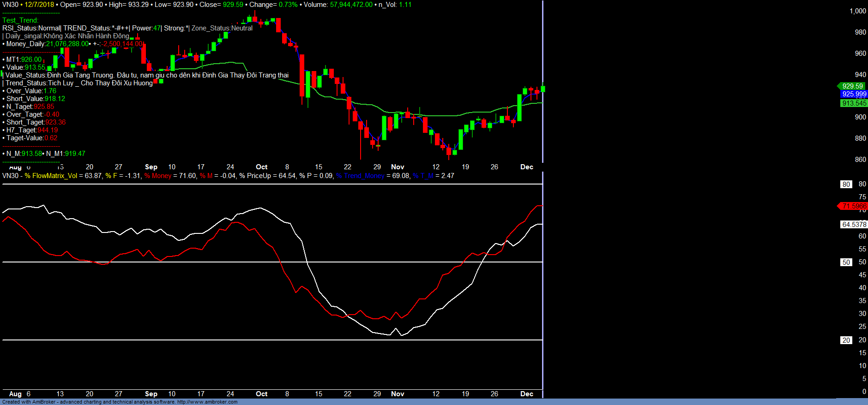The width and height of the screenshot is (868, 405).
Task: Click the blue 925.999 price tag
Action: pyautogui.click(x=854, y=94)
